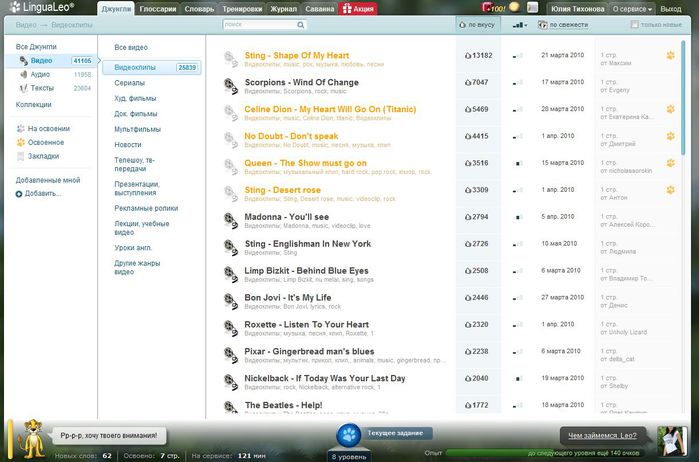Select the Уроки англ. category

[133, 248]
